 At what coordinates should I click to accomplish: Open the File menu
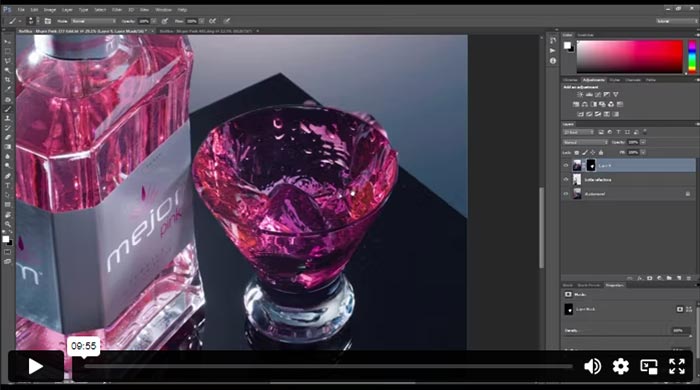(x=21, y=9)
